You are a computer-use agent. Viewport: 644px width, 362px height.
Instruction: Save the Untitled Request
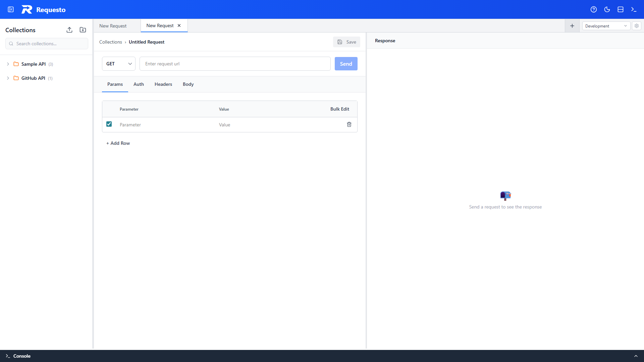coord(346,42)
